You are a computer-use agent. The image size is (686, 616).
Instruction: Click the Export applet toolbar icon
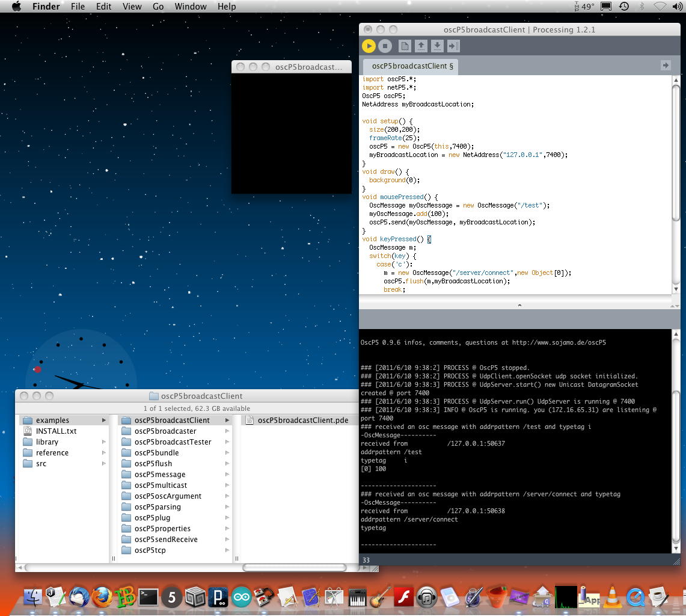click(x=453, y=46)
